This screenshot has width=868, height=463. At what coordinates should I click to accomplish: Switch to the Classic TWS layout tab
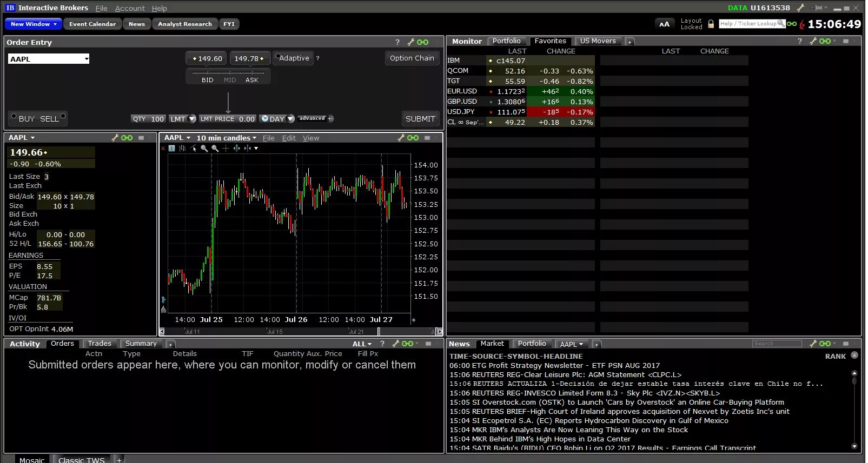point(82,459)
